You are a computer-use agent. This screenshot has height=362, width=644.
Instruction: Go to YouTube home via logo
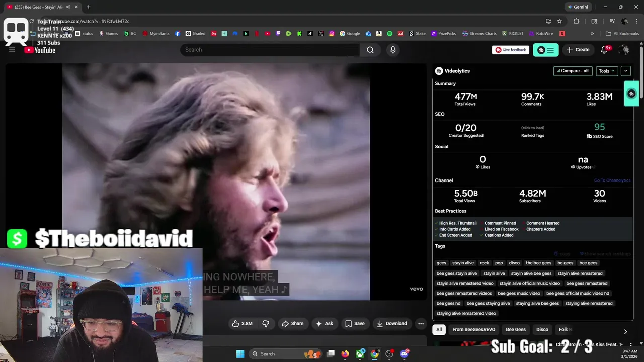40,50
